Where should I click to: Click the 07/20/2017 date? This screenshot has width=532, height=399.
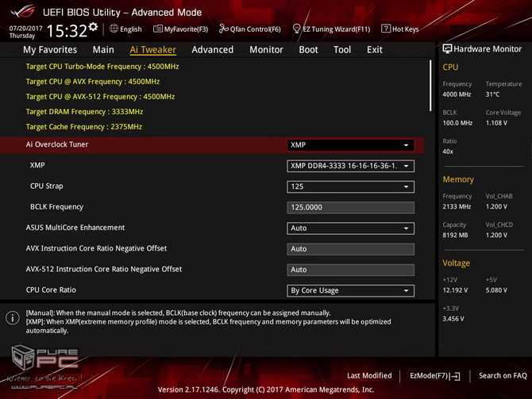tap(25, 28)
